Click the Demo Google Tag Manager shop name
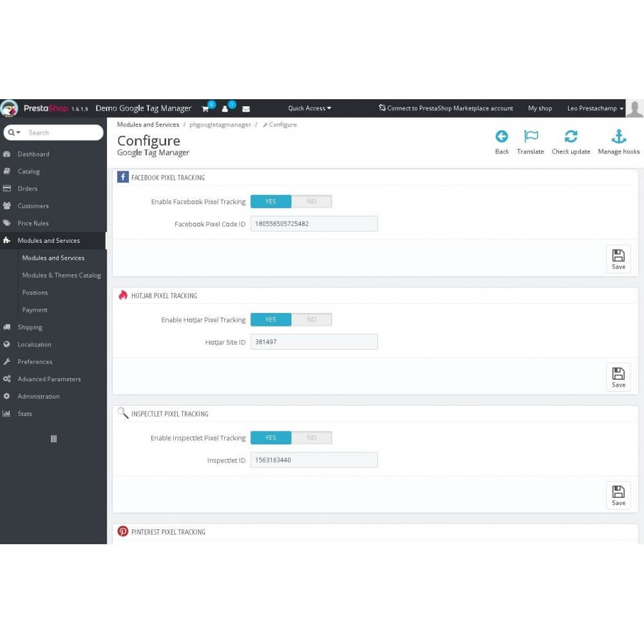 click(x=144, y=108)
